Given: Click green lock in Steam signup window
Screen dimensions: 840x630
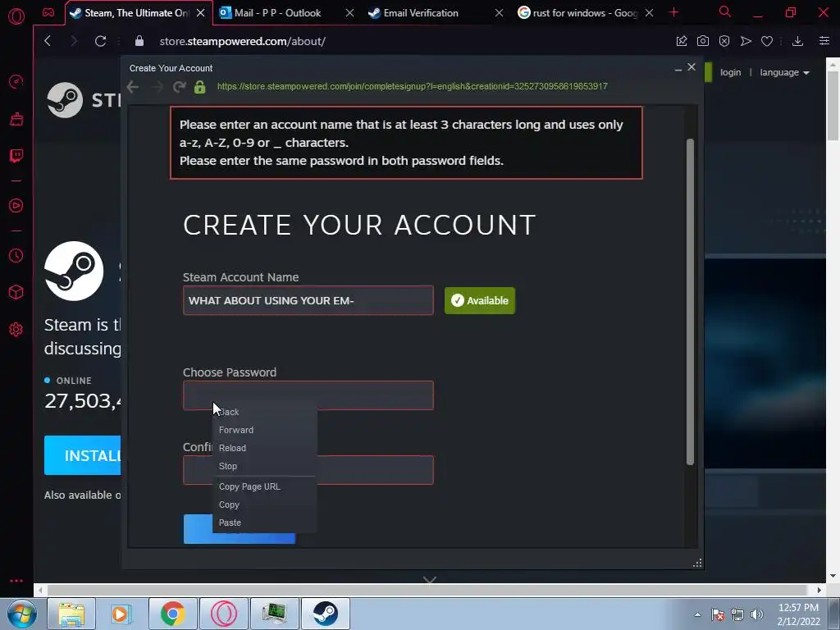Looking at the screenshot, I should tap(200, 87).
